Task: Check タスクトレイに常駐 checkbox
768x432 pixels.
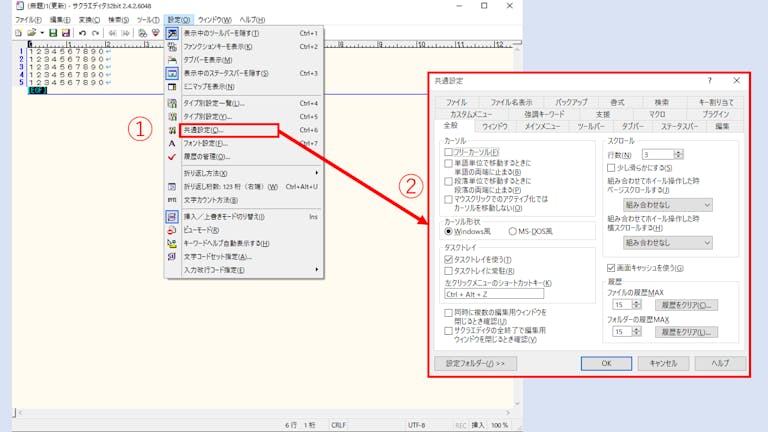Action: pos(448,271)
